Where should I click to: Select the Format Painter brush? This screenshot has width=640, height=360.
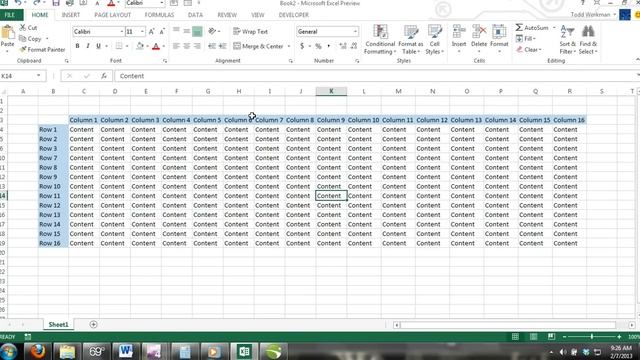pos(22,49)
